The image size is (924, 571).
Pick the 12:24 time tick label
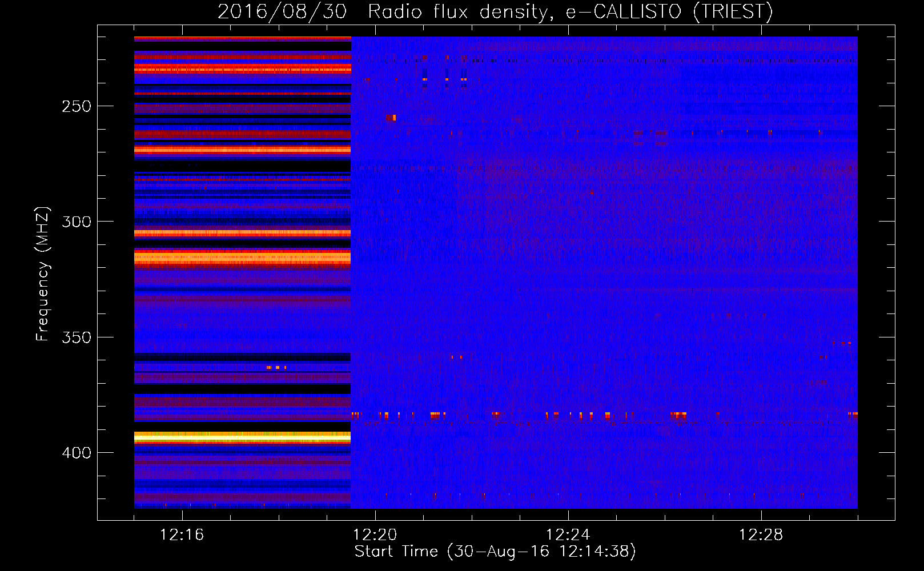[x=568, y=535]
